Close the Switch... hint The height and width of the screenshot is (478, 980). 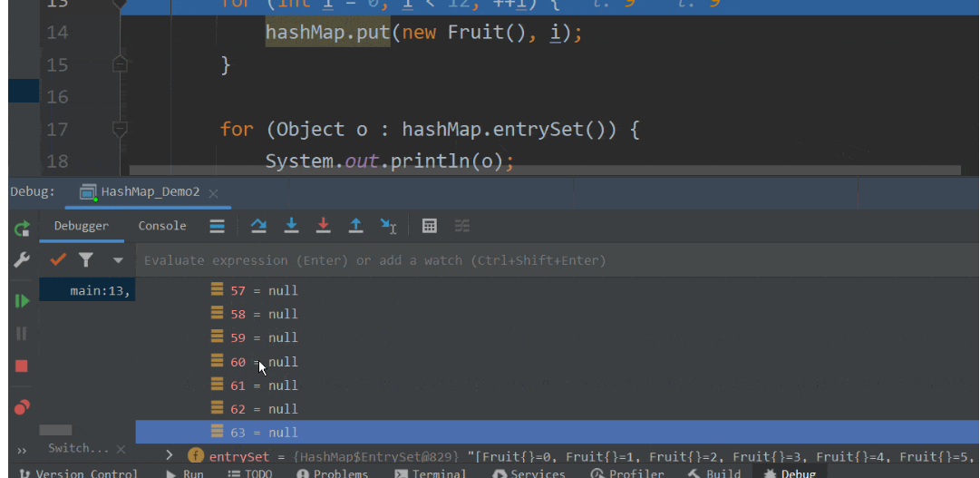click(121, 449)
